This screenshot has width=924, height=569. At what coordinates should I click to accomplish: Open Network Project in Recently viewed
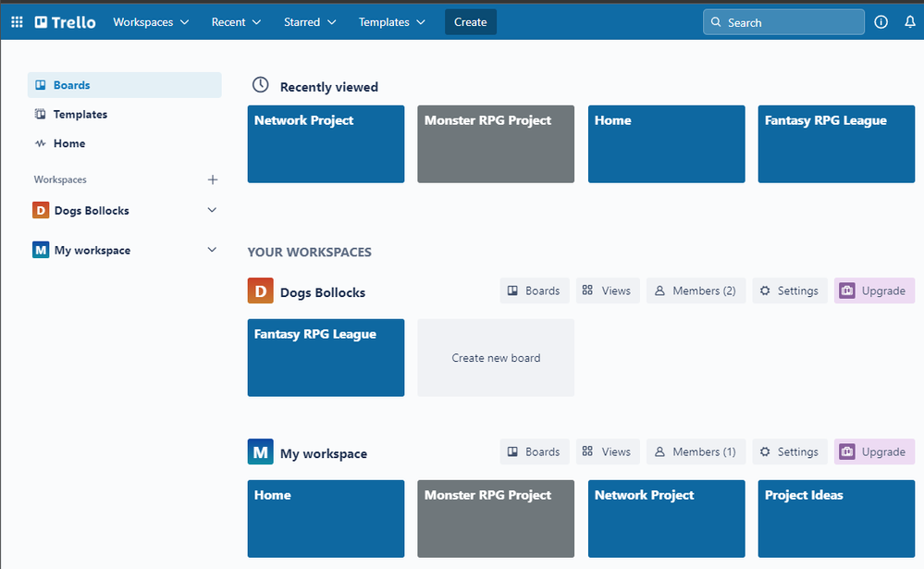(x=326, y=144)
